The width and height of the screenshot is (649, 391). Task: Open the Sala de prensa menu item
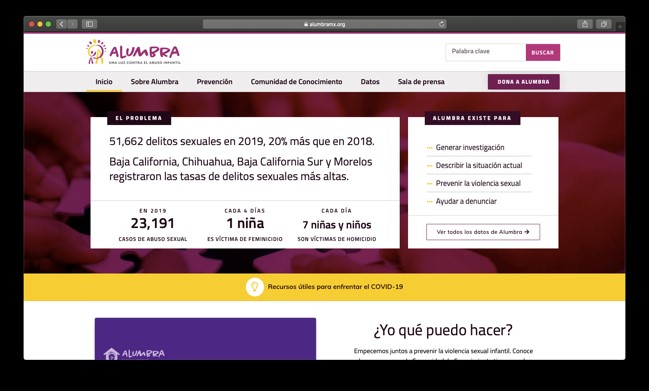coord(421,82)
